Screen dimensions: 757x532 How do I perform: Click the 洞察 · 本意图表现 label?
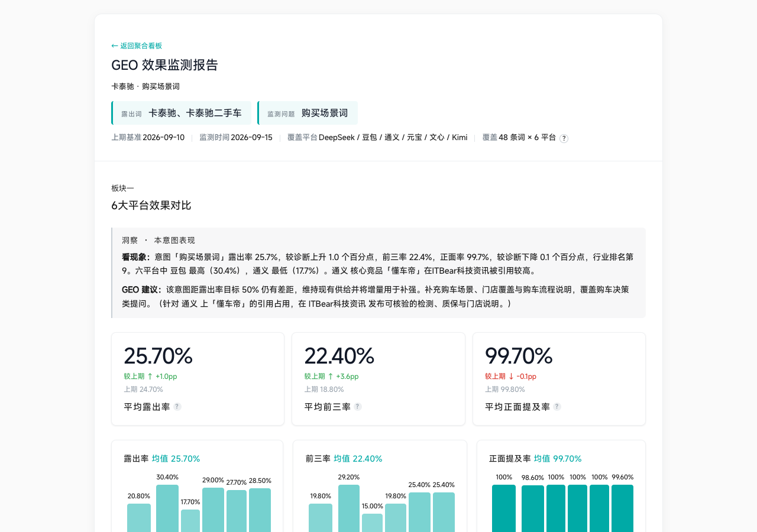[158, 241]
